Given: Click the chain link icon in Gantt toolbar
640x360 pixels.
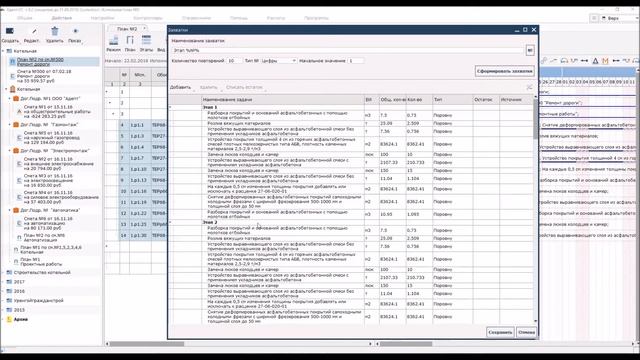Looking at the screenshot, I should [544, 60].
